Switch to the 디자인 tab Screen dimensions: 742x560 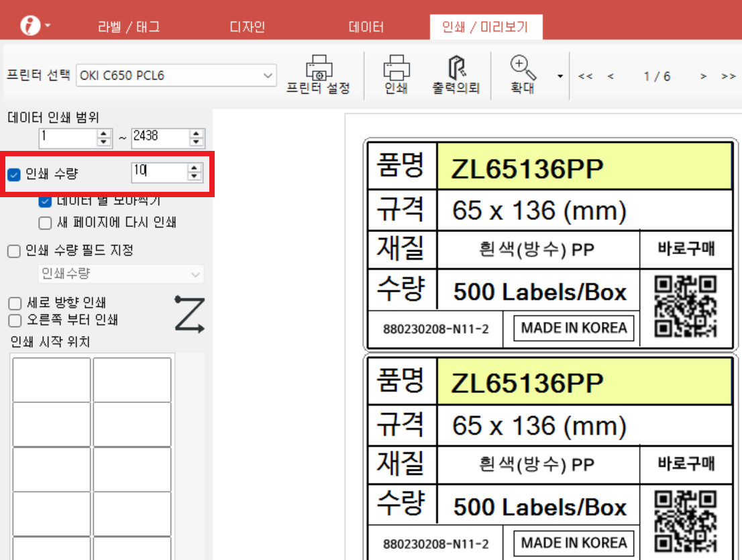246,27
